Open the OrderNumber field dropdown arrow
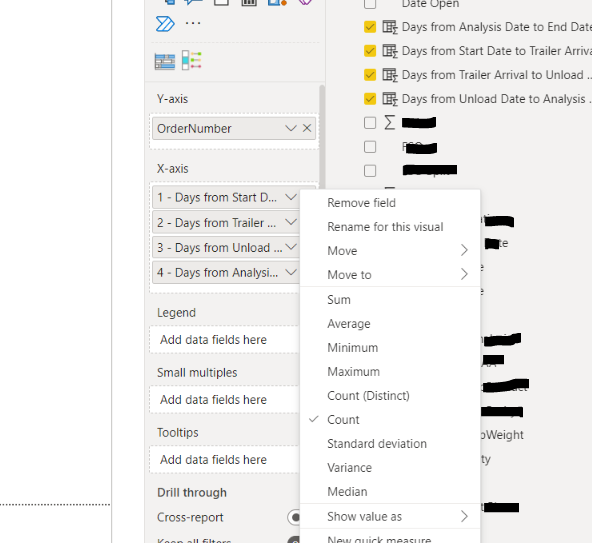The height and width of the screenshot is (543, 592). [x=291, y=128]
